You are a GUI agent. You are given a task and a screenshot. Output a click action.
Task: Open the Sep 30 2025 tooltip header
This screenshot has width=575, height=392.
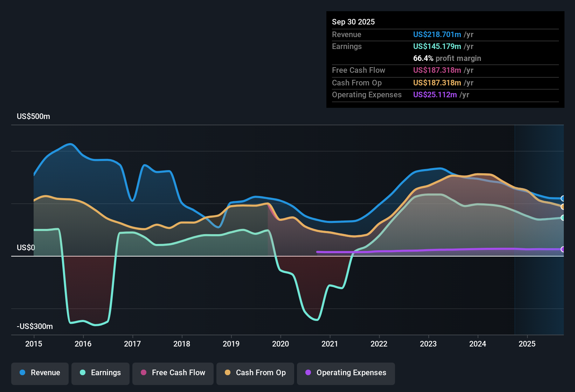353,22
